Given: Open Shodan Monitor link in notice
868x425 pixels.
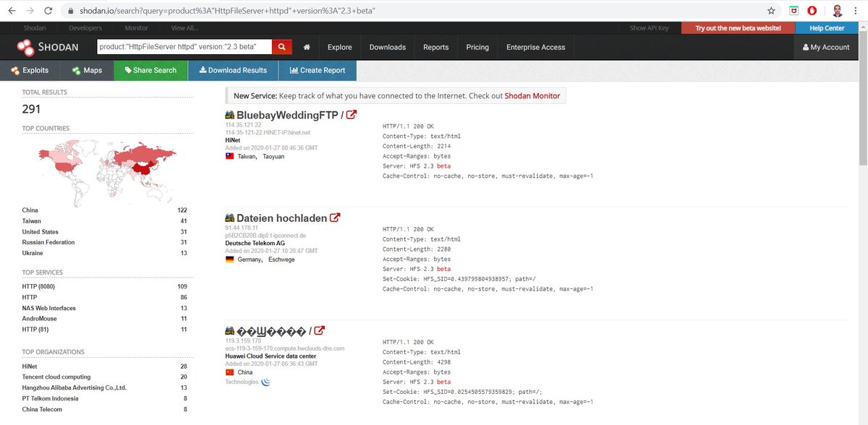Looking at the screenshot, I should point(532,95).
